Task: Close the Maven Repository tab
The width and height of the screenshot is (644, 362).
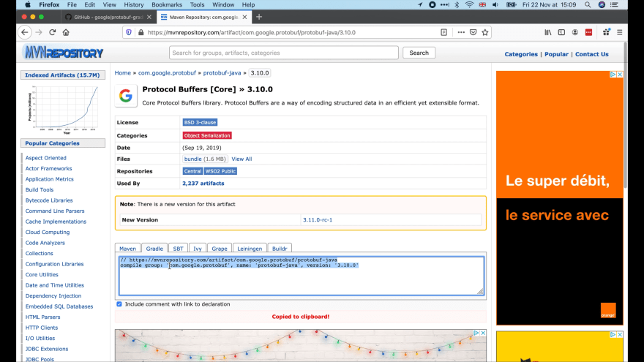Action: click(x=244, y=17)
